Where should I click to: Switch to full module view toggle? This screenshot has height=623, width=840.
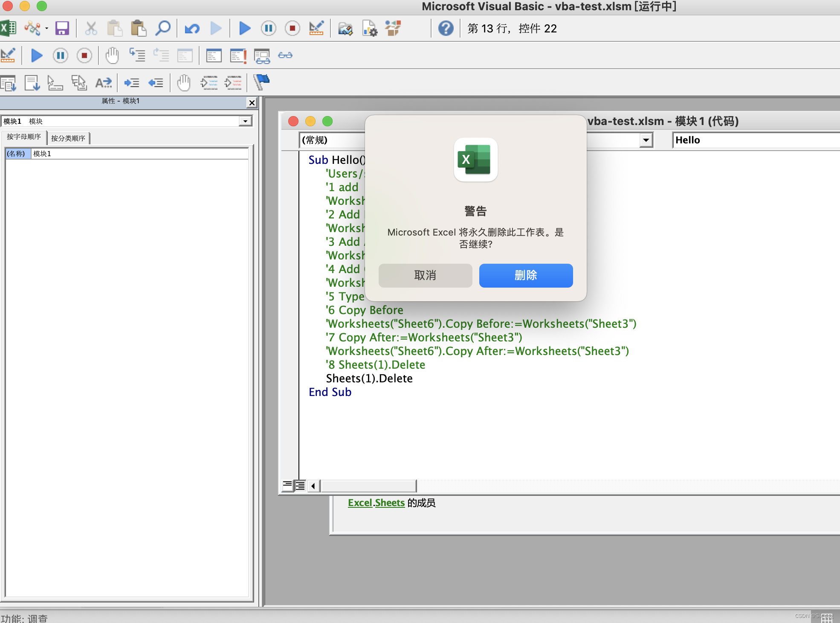click(300, 486)
